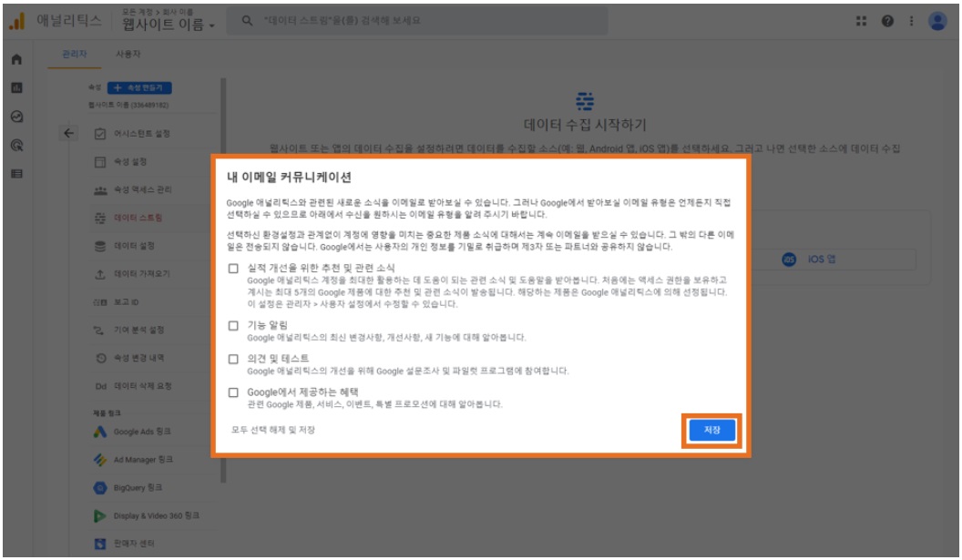Open the Home icon in left rail
Viewport: 962px width, 560px height.
click(x=16, y=59)
